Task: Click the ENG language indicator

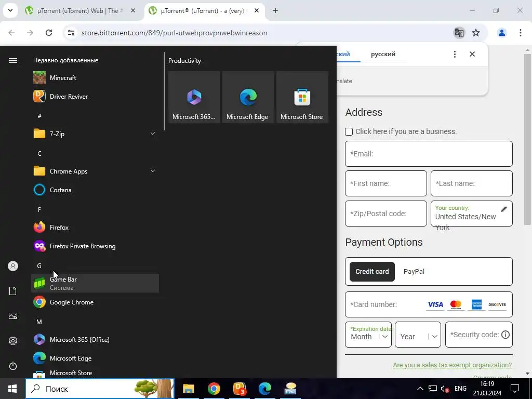Action: click(460, 389)
